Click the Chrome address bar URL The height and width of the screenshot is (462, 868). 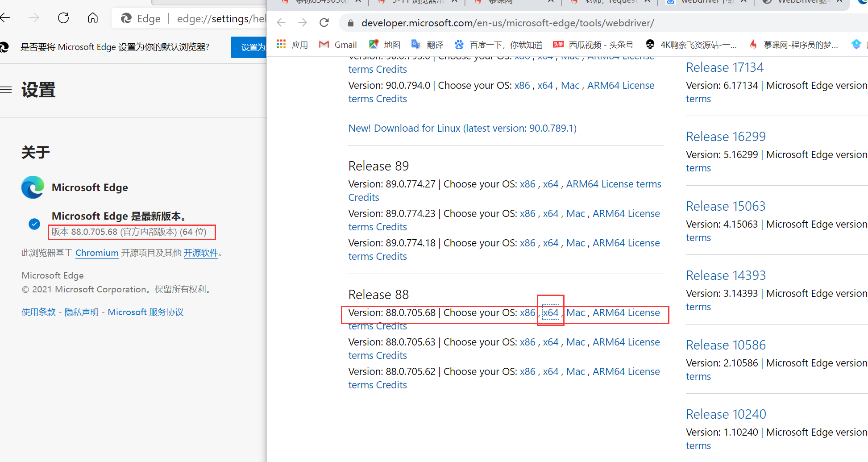click(508, 23)
